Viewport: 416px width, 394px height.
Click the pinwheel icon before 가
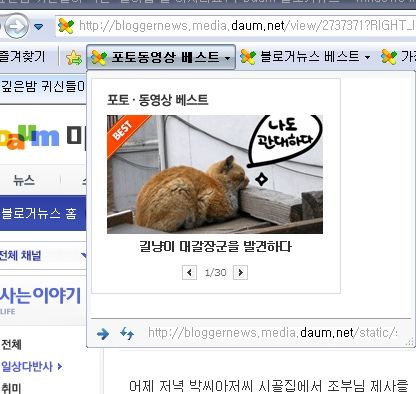(389, 57)
